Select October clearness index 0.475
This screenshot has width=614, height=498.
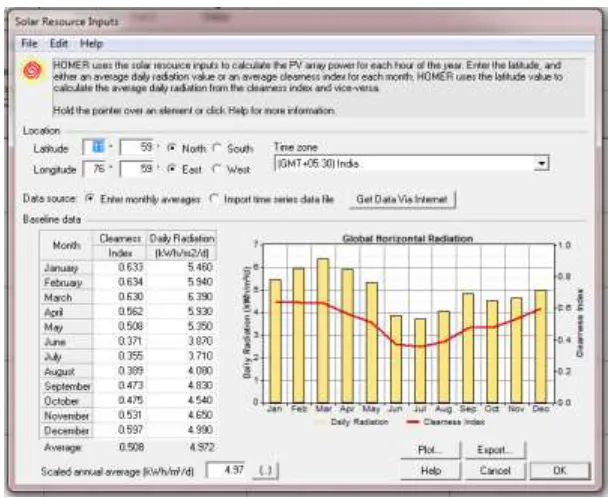(119, 401)
